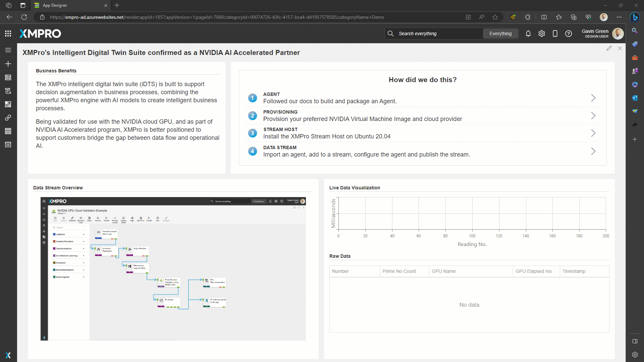Image resolution: width=644 pixels, height=362 pixels.
Task: Expand the AGENT step chevron
Action: [x=593, y=98]
